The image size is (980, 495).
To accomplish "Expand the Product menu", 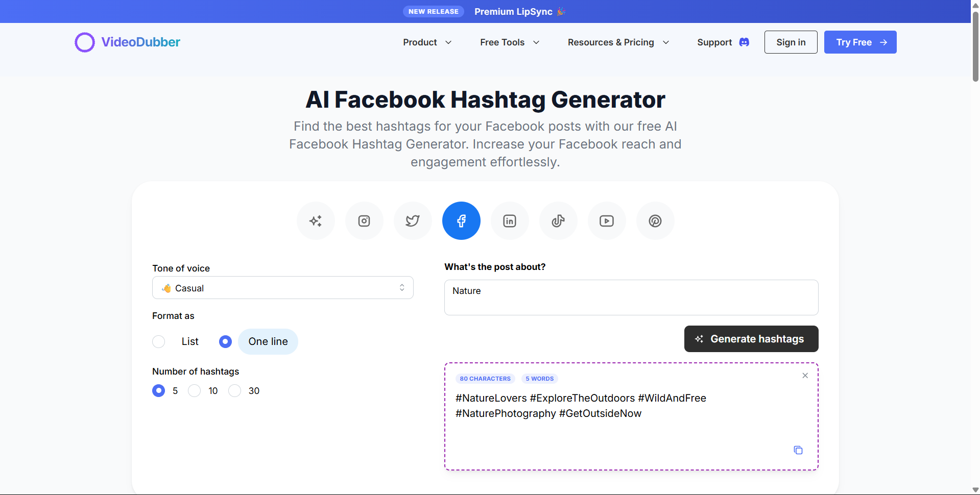I will coord(427,42).
